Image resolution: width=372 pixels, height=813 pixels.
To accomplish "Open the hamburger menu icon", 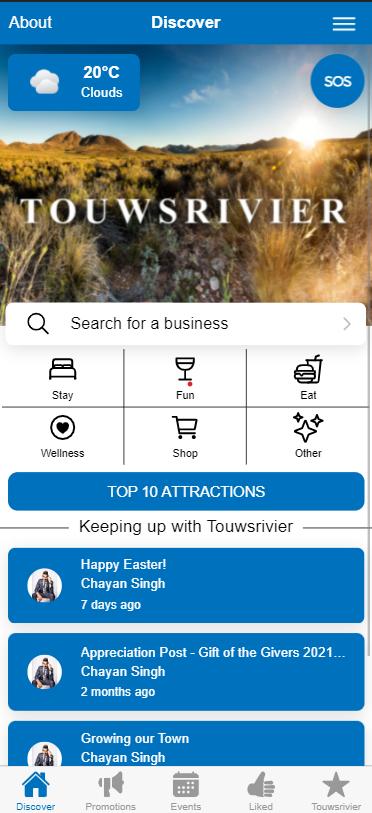I will tap(344, 23).
